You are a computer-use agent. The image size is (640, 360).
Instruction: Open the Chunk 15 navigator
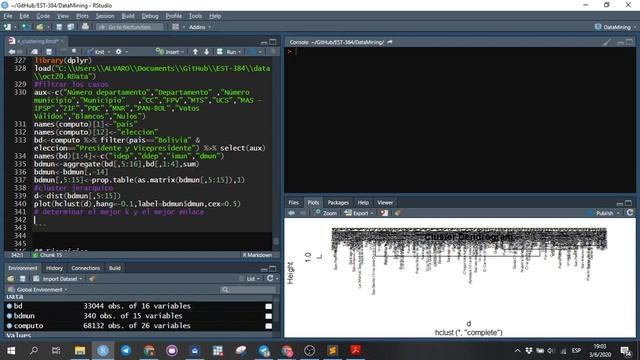click(49, 255)
